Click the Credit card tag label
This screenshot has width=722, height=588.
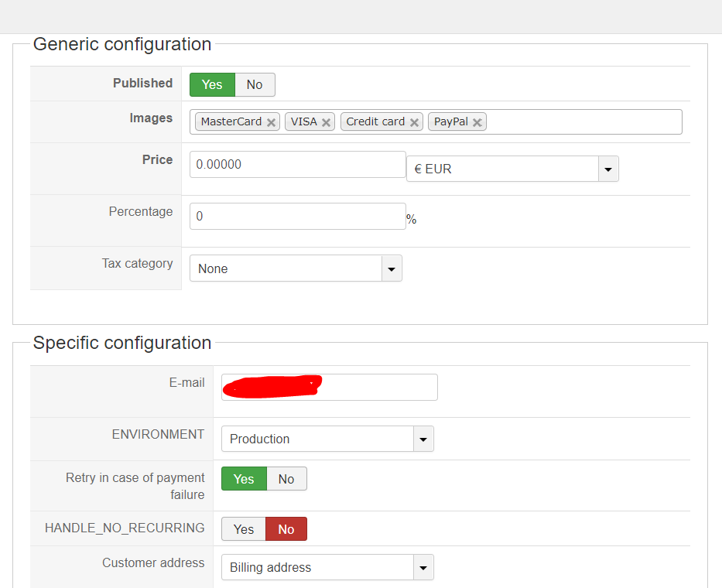click(375, 121)
